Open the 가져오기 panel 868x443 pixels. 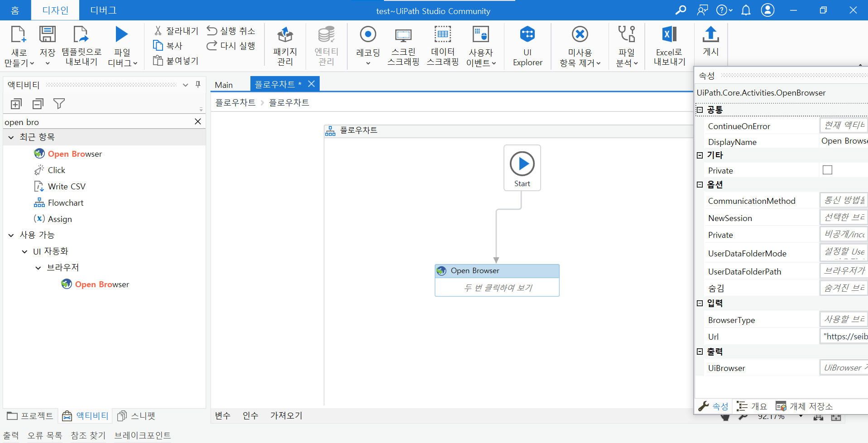pos(286,415)
